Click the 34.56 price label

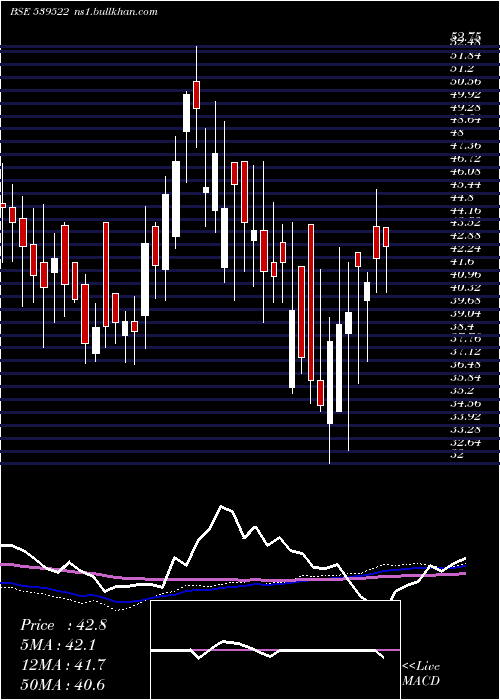tap(465, 404)
